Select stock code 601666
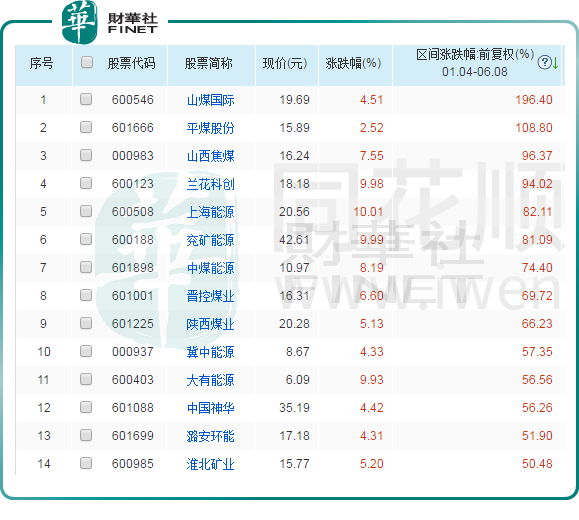 (133, 128)
